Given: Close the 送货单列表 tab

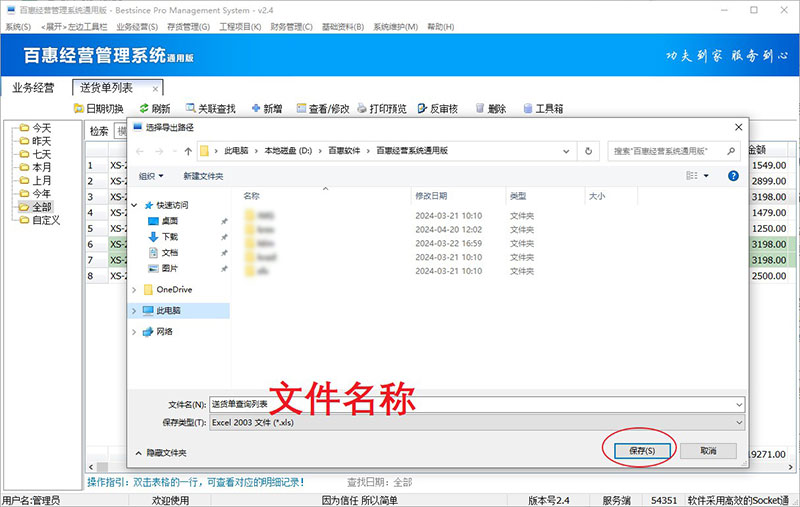Looking at the screenshot, I should [155, 89].
